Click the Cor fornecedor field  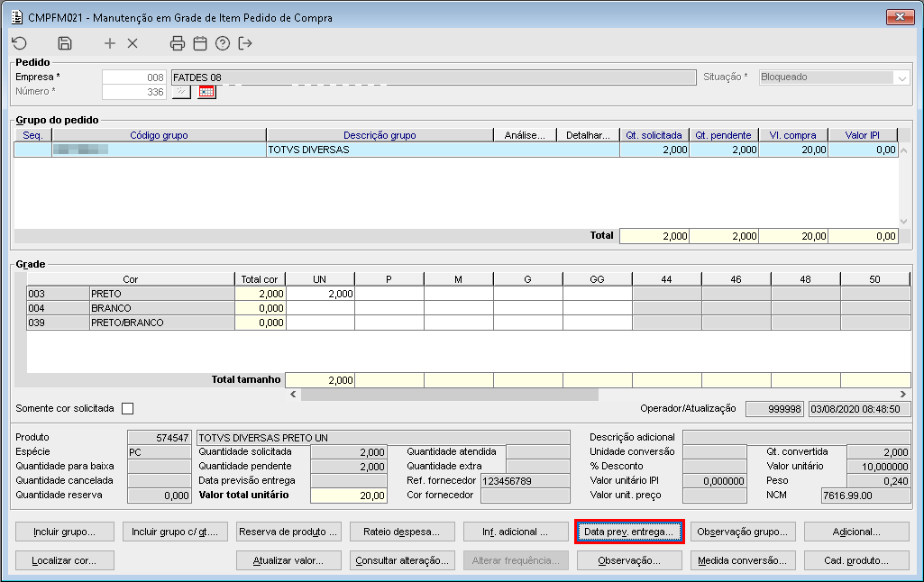(525, 496)
